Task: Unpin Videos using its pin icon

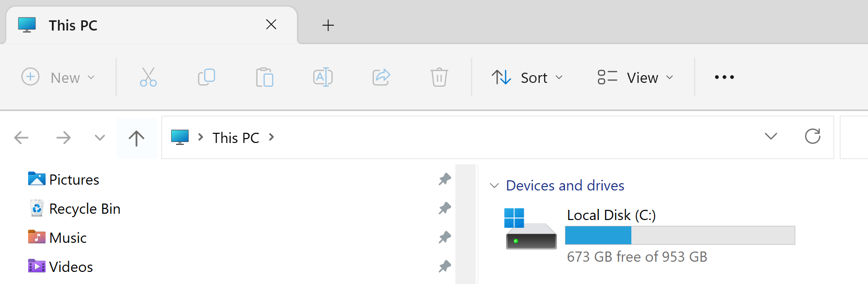Action: tap(445, 267)
